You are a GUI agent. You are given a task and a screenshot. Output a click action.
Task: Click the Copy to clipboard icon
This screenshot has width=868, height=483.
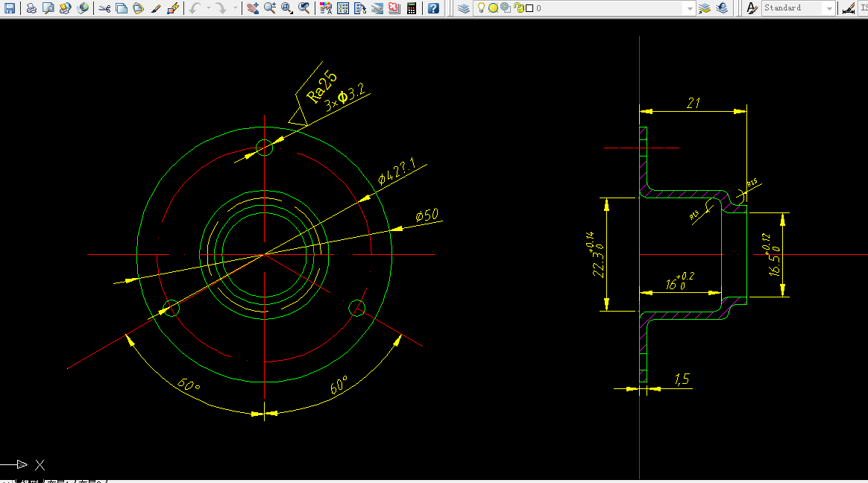click(x=122, y=7)
